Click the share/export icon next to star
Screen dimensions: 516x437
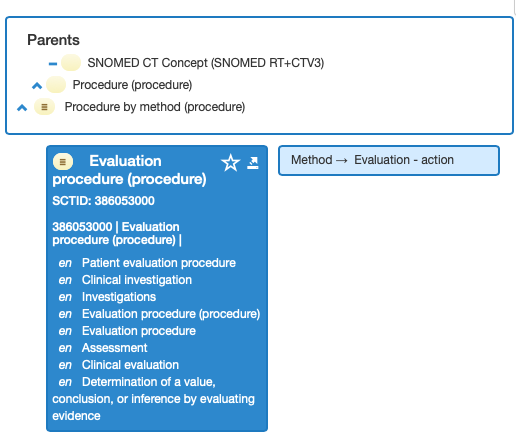(253, 163)
